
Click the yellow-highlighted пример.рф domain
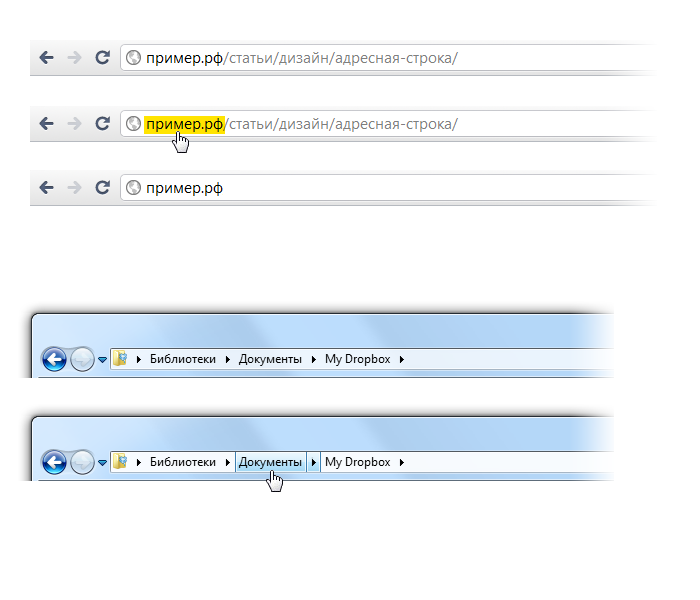coord(185,124)
